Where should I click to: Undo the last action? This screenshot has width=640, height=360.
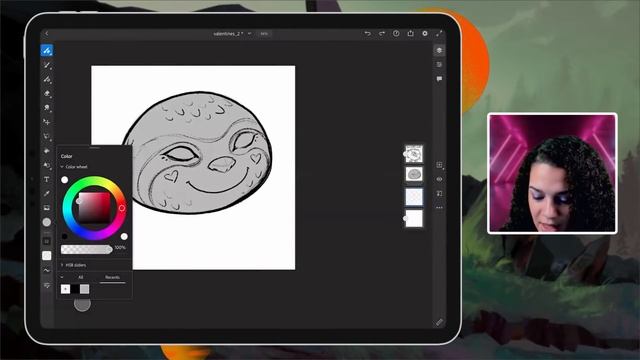(367, 33)
